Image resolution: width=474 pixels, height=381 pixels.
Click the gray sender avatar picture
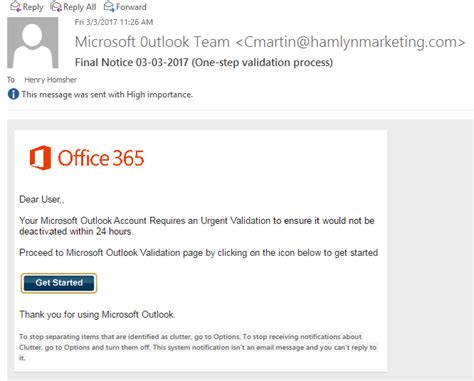tap(33, 43)
